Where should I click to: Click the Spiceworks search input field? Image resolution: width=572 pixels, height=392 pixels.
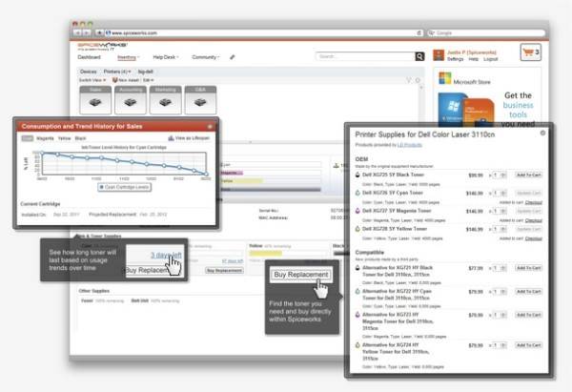point(365,56)
